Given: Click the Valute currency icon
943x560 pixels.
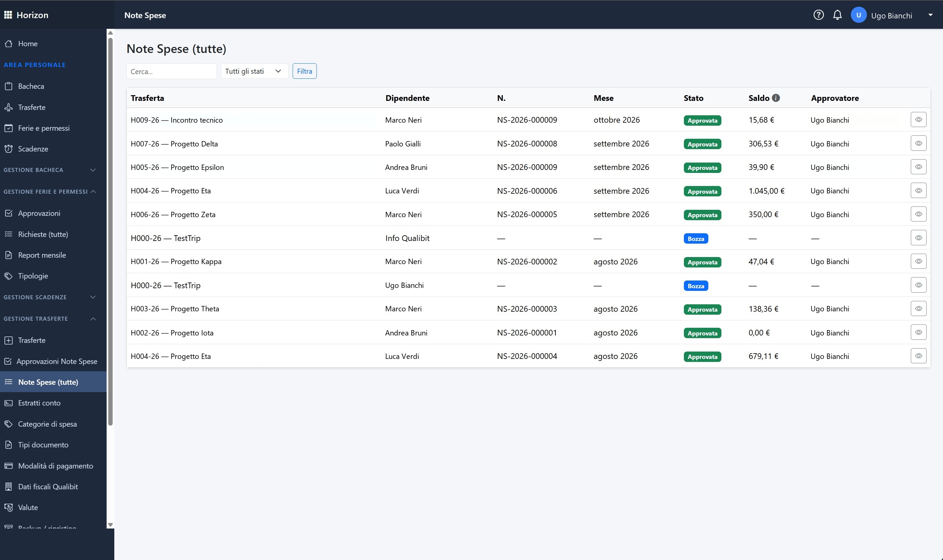Looking at the screenshot, I should click(9, 508).
